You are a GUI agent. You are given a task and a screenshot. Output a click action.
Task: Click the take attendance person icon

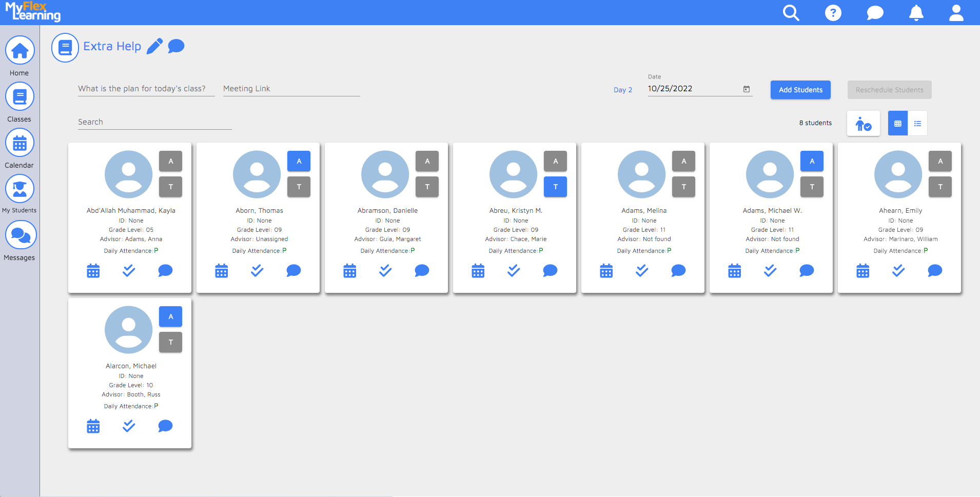point(863,124)
